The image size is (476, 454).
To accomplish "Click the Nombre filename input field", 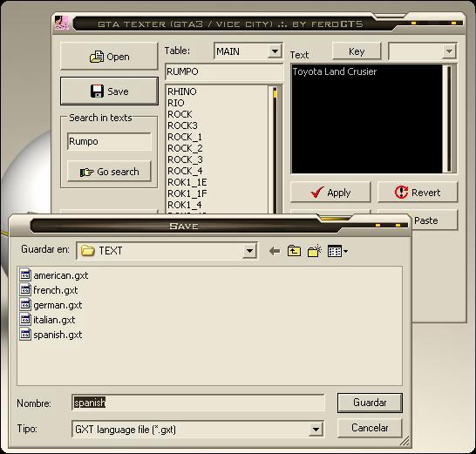I will (198, 403).
